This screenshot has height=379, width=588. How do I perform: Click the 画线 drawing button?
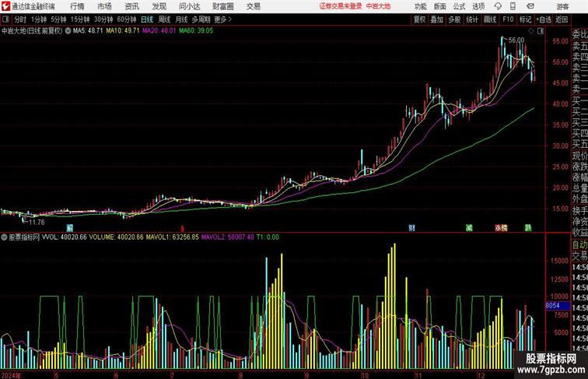point(490,19)
